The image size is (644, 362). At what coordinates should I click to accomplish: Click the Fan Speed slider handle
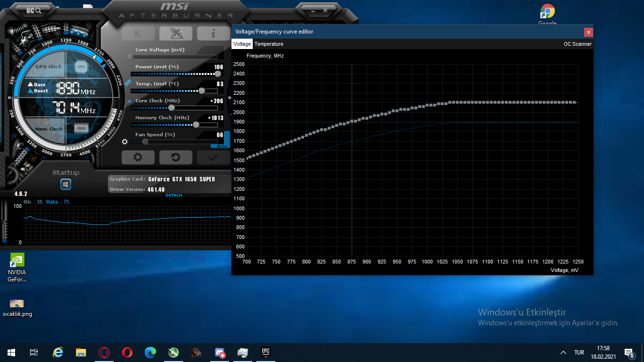(x=145, y=141)
